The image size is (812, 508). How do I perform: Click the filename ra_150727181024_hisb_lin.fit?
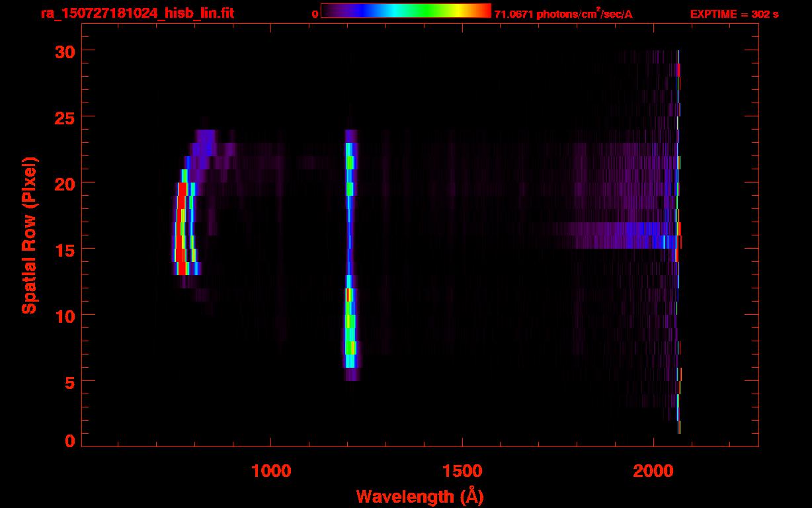click(138, 13)
